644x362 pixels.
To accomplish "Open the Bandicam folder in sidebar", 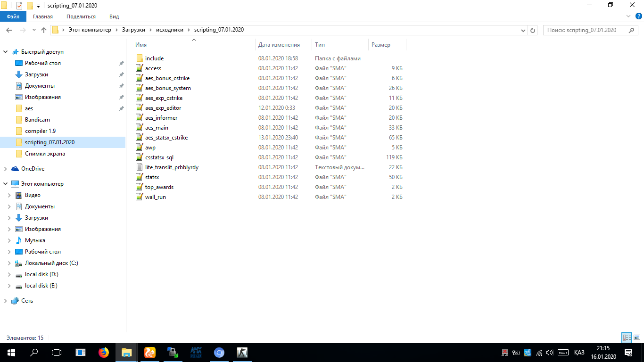I will click(37, 120).
